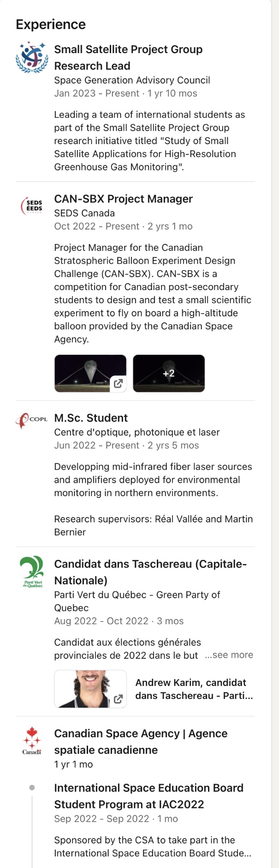Click the timeline bullet beside IAC2022 program
279x868 pixels.
pos(32,788)
